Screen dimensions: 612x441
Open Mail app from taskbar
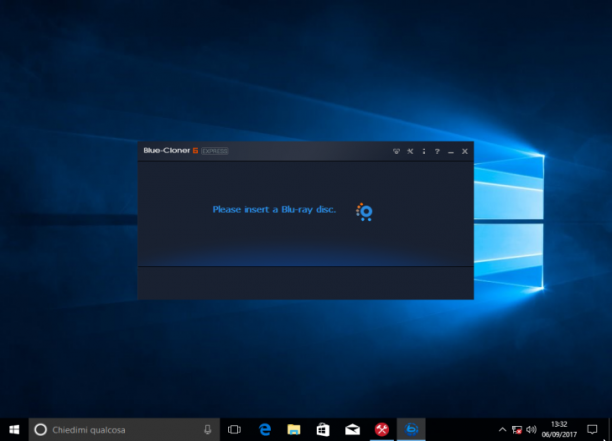coord(352,430)
